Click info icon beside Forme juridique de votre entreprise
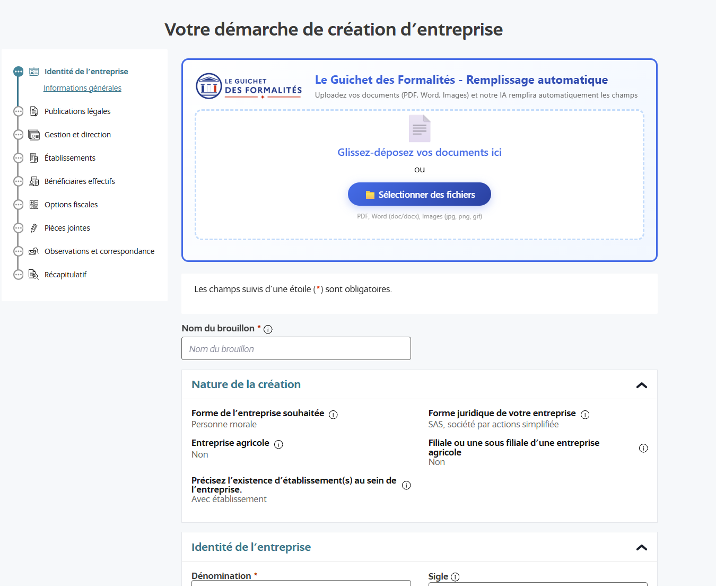 pyautogui.click(x=585, y=415)
